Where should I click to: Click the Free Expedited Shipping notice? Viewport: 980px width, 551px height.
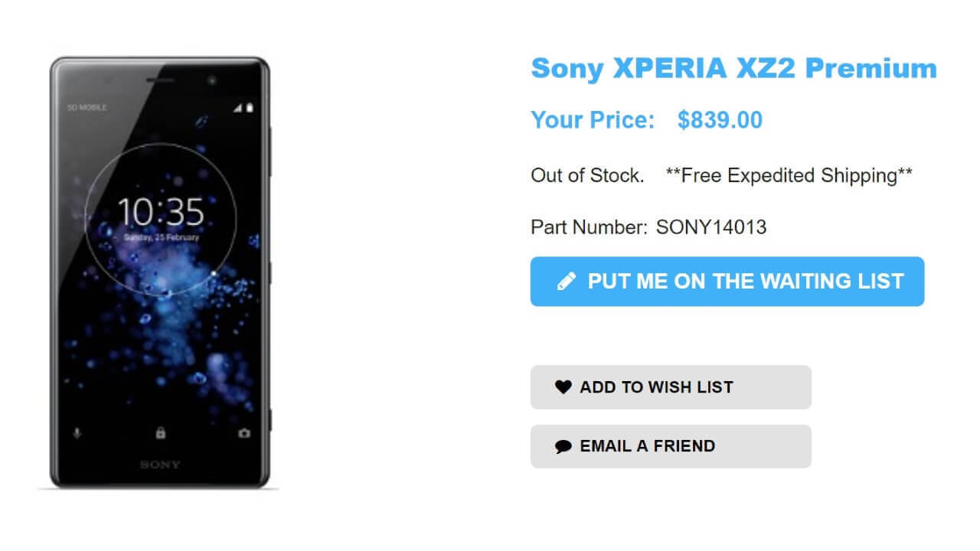[x=789, y=175]
